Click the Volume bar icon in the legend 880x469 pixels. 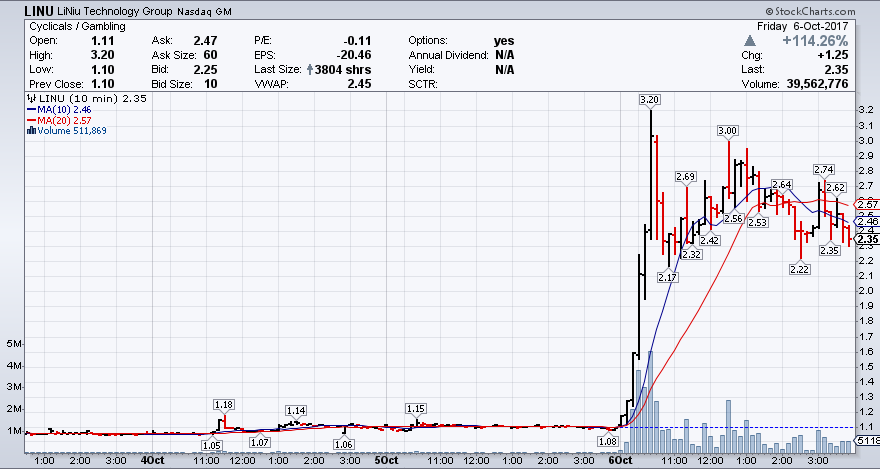(x=31, y=130)
